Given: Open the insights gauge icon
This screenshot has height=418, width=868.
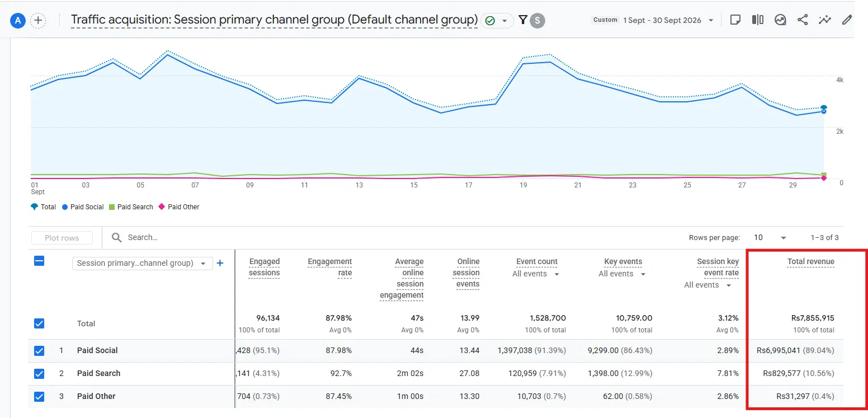Looking at the screenshot, I should 780,20.
